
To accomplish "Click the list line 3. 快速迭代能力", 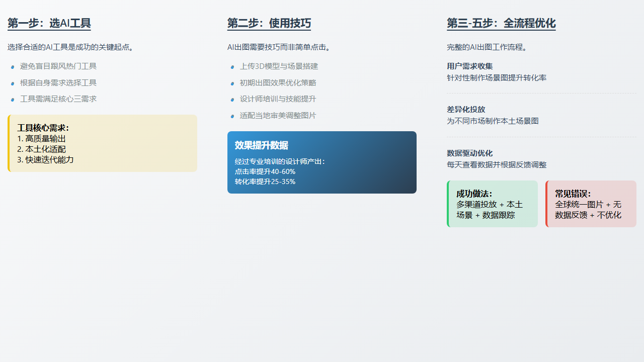I will pos(45,159).
